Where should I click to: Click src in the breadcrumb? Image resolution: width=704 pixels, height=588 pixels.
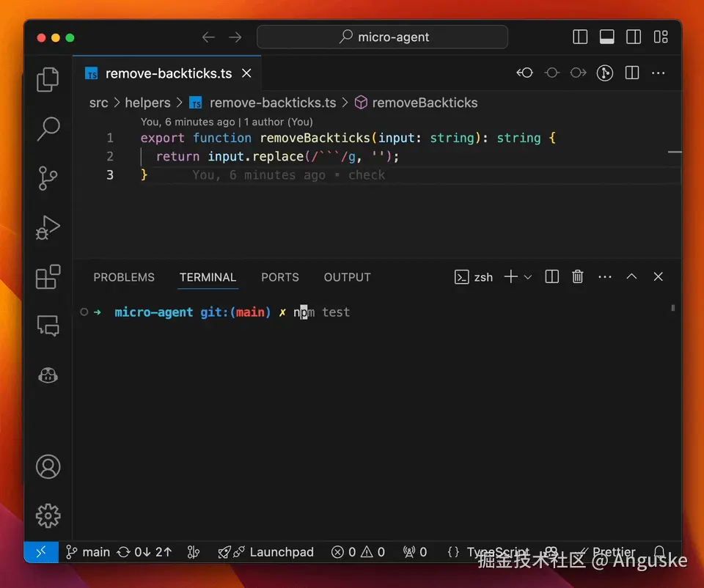[99, 103]
